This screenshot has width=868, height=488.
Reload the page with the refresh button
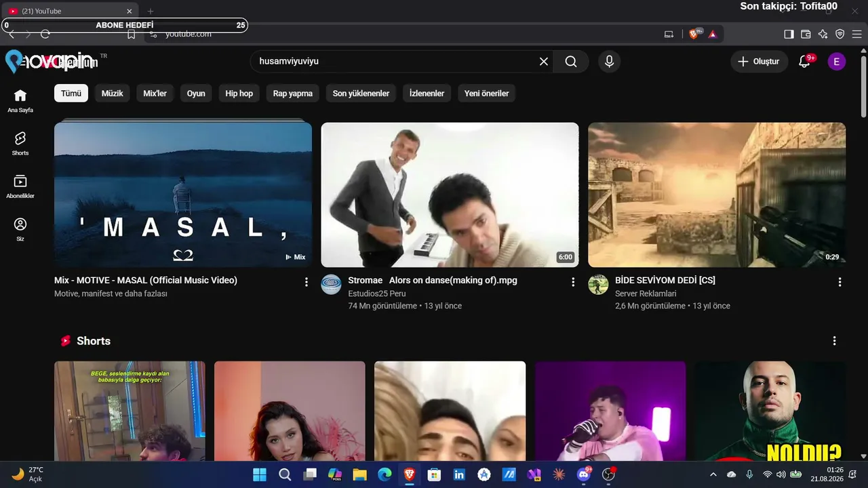[45, 34]
